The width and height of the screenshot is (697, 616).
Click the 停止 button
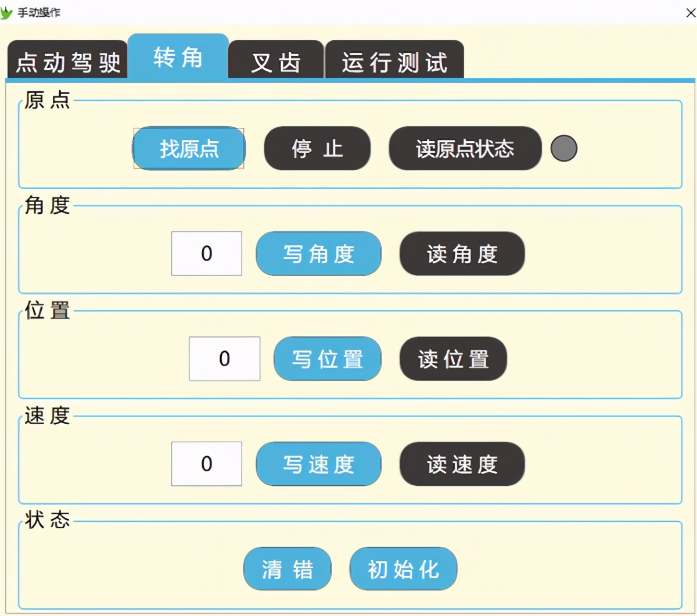click(317, 149)
